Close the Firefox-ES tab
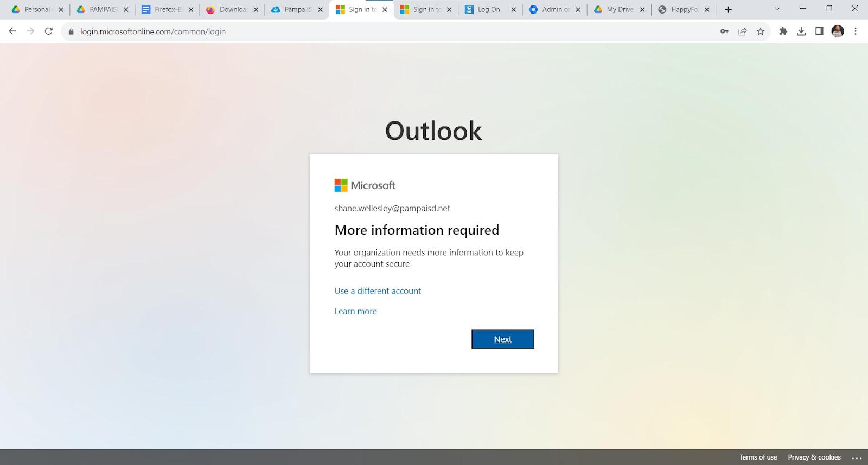This screenshot has height=465, width=868. (191, 9)
